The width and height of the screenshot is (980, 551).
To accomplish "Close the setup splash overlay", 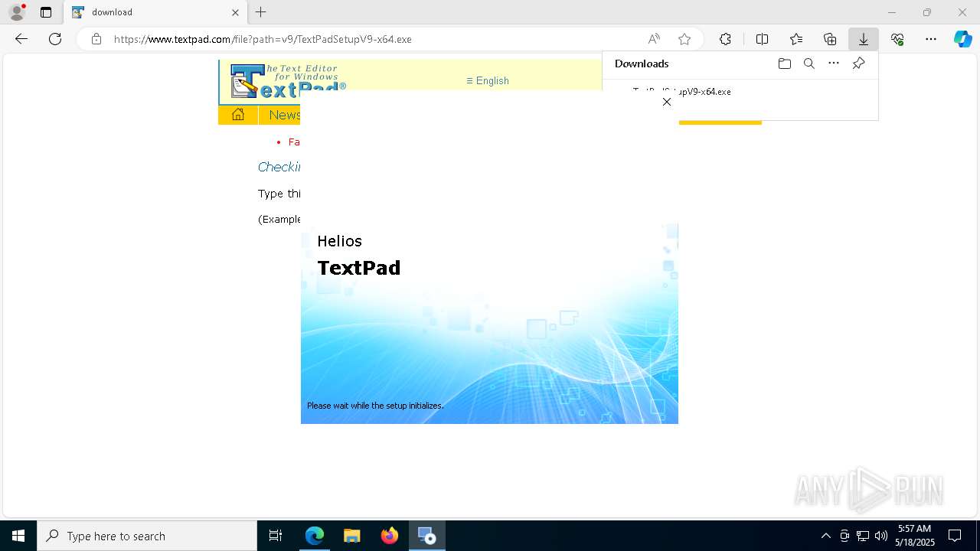I will 667,102.
